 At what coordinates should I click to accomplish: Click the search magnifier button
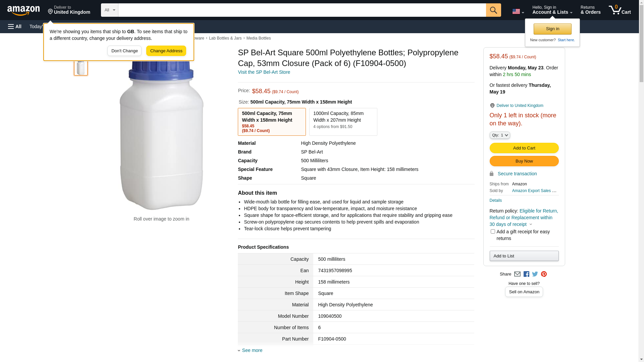(493, 10)
